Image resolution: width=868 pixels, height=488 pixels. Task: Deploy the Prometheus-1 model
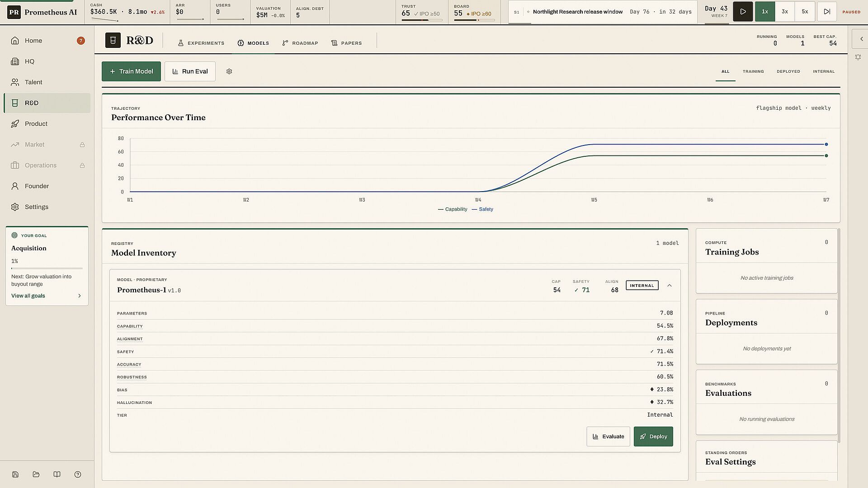point(653,436)
